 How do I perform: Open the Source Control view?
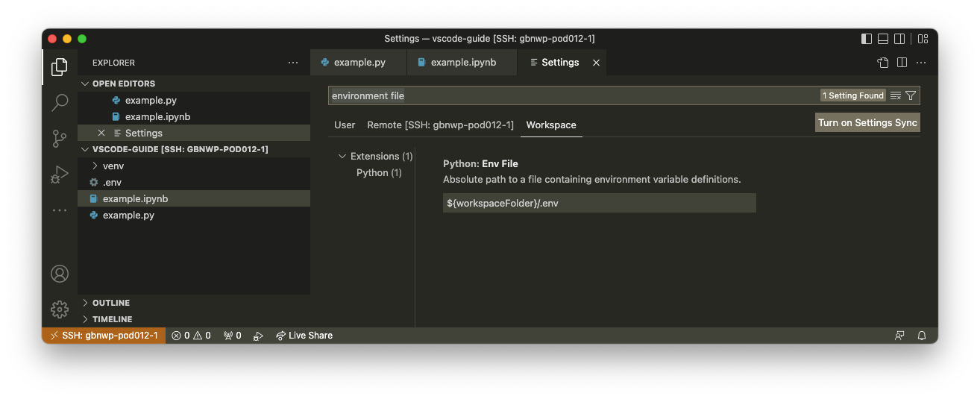click(x=60, y=139)
